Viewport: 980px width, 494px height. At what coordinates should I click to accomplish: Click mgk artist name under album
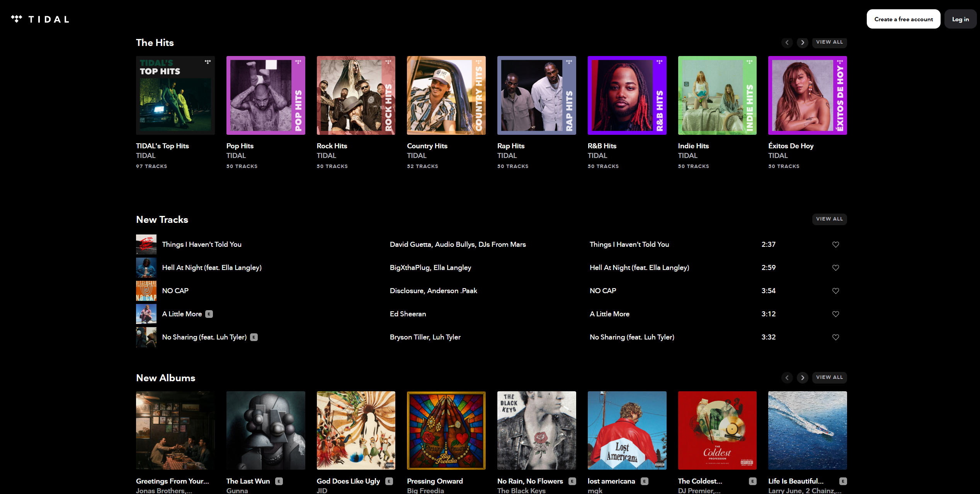point(595,491)
